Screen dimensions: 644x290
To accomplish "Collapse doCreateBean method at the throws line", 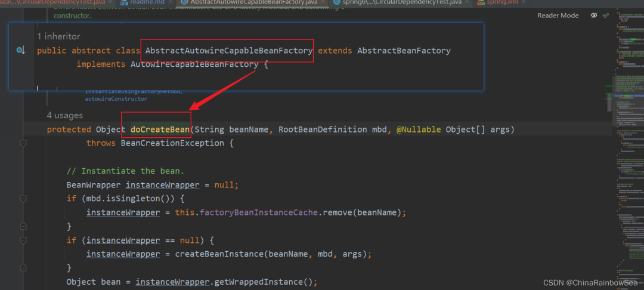I will tap(23, 143).
